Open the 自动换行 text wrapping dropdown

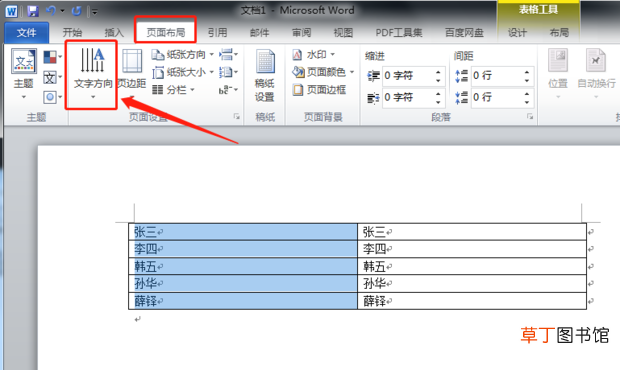[596, 74]
